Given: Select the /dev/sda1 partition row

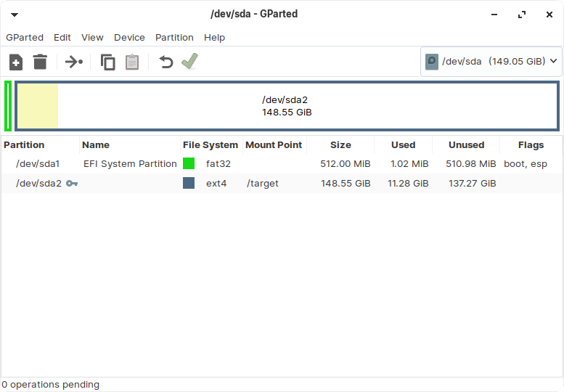Looking at the screenshot, I should (x=38, y=164).
